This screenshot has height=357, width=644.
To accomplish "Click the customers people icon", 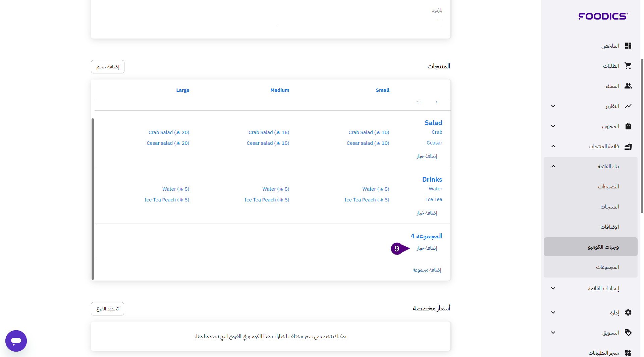I will pyautogui.click(x=628, y=86).
